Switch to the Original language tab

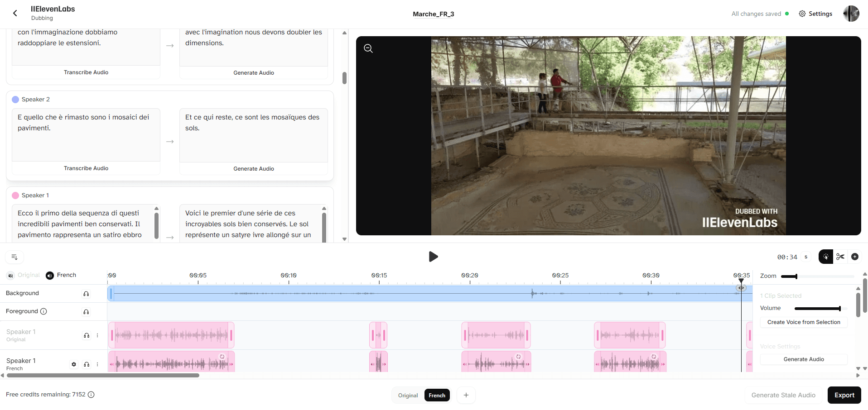click(407, 395)
